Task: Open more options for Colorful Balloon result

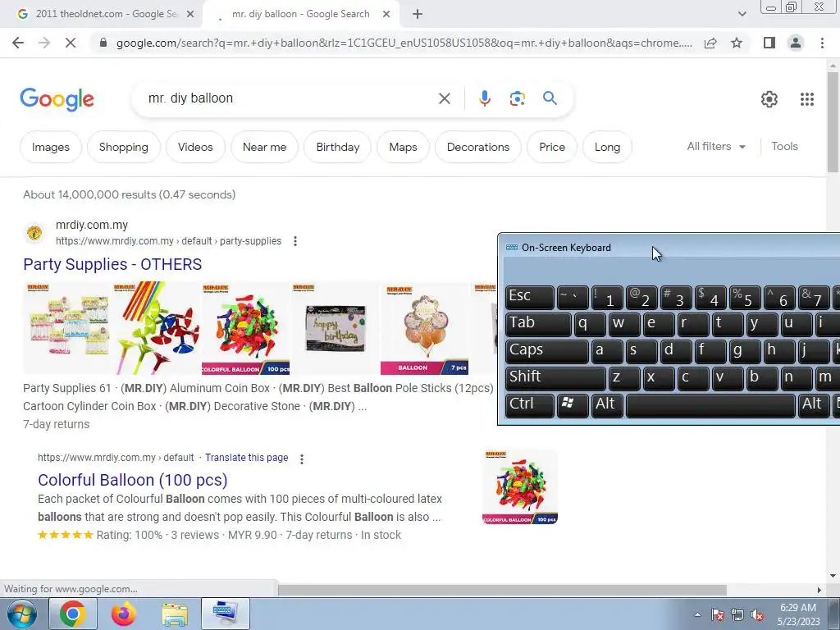Action: point(302,459)
